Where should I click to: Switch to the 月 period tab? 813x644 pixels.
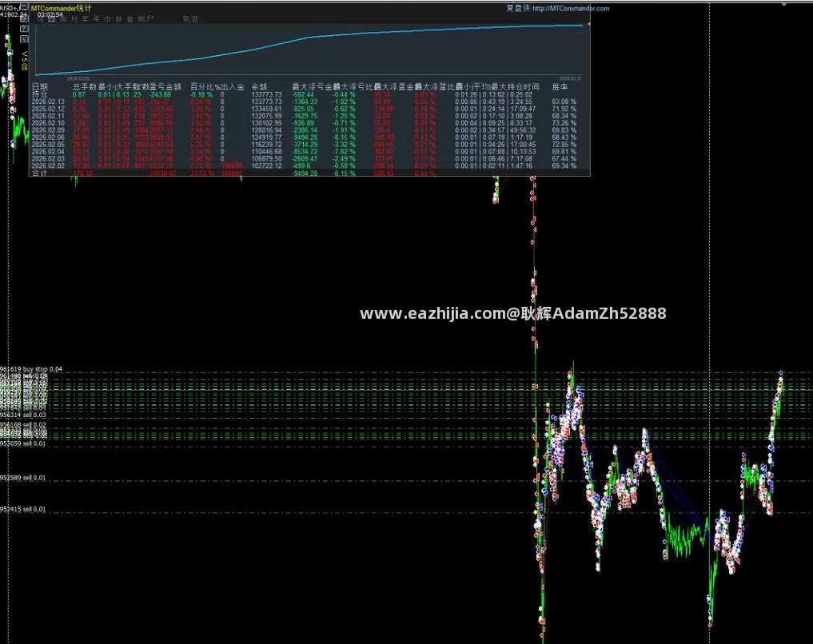click(74, 18)
